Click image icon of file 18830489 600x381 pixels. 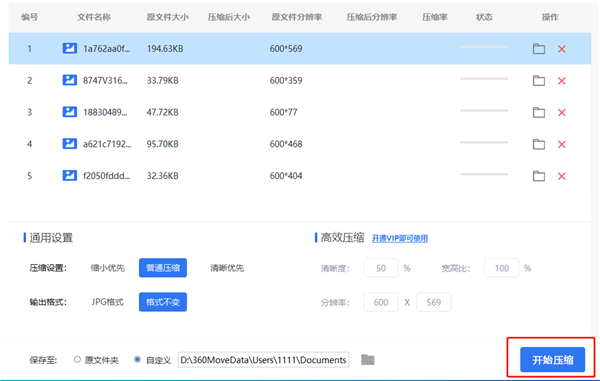tap(70, 112)
